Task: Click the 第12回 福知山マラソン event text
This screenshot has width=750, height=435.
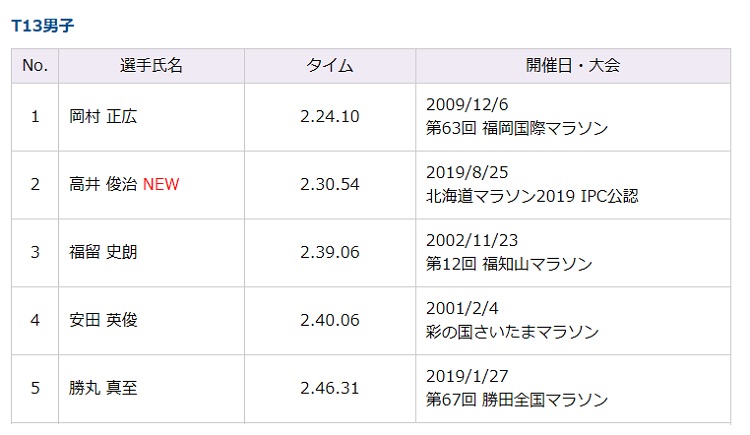Action: click(508, 264)
